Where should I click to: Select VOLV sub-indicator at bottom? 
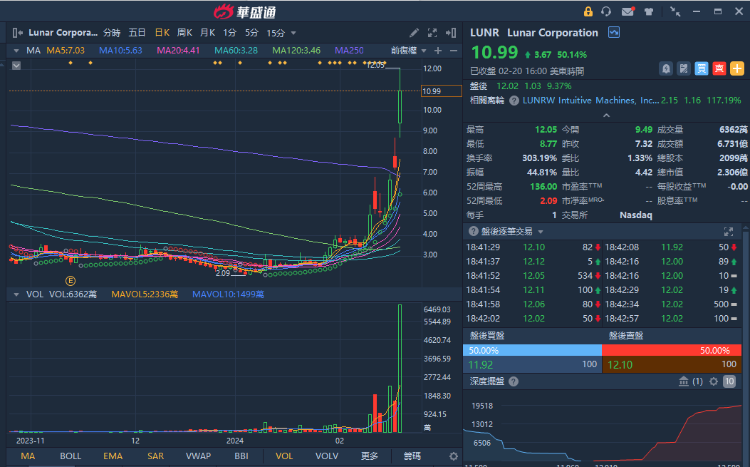[327, 456]
